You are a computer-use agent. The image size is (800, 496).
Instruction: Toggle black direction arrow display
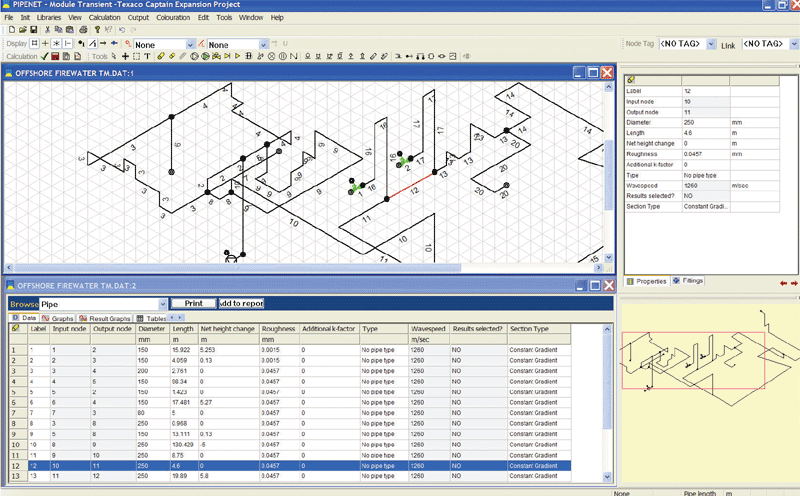pyautogui.click(x=103, y=43)
